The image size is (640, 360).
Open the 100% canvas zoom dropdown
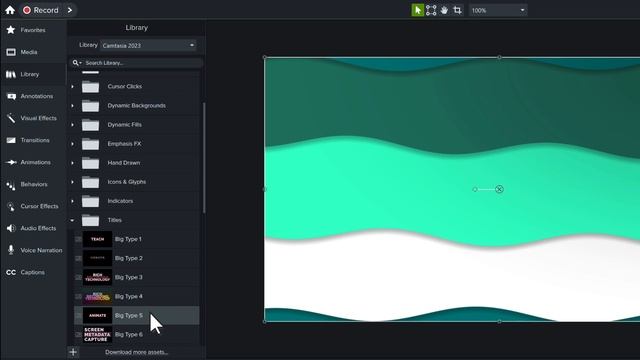click(x=498, y=10)
